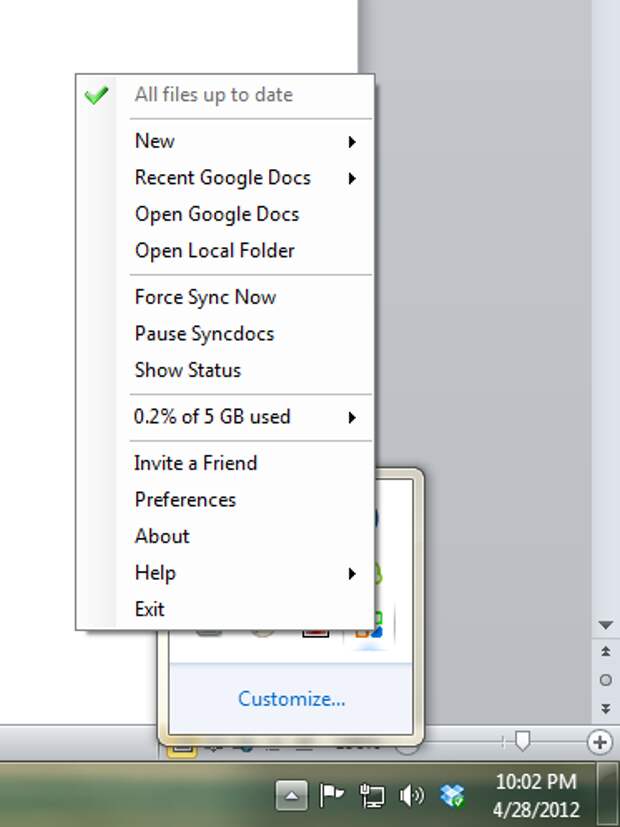This screenshot has width=620, height=827.
Task: Click the zoom in plus button
Action: [x=599, y=742]
